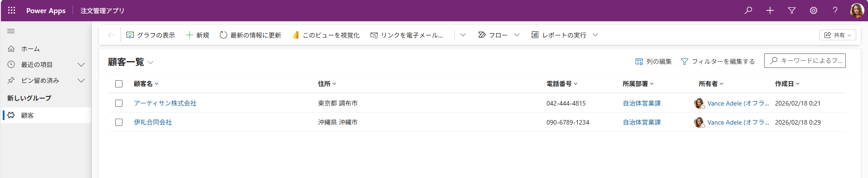
Task: Click レポートの実行 command
Action: [559, 35]
